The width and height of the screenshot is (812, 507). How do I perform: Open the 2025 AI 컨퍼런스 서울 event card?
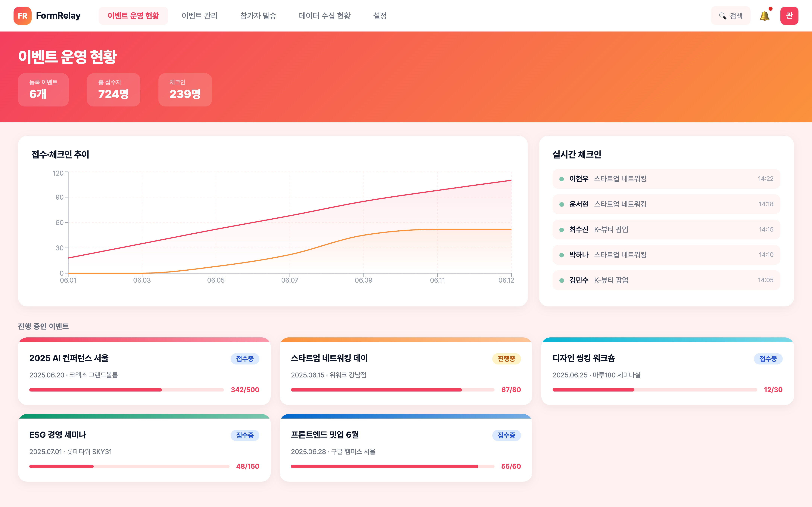click(69, 358)
